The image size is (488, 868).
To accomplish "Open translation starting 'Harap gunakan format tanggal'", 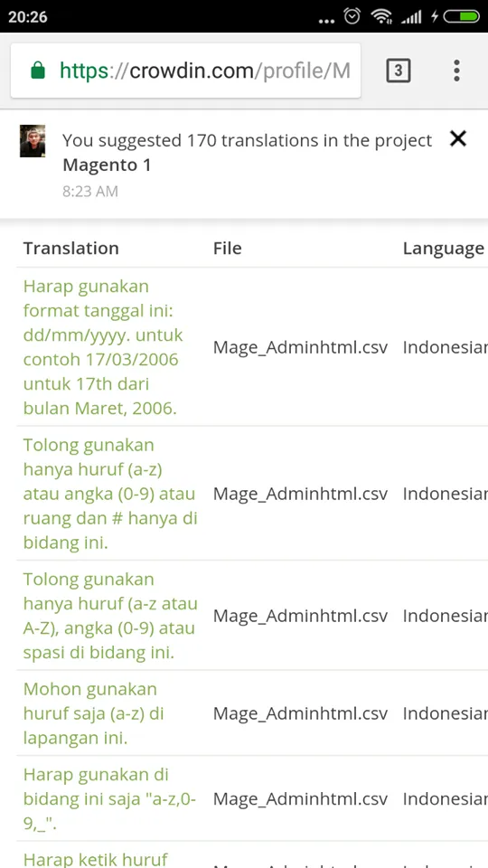I will (x=103, y=347).
